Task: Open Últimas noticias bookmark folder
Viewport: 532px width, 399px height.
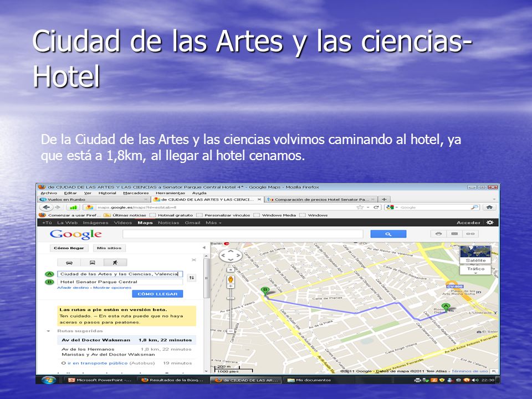Action: [125, 215]
